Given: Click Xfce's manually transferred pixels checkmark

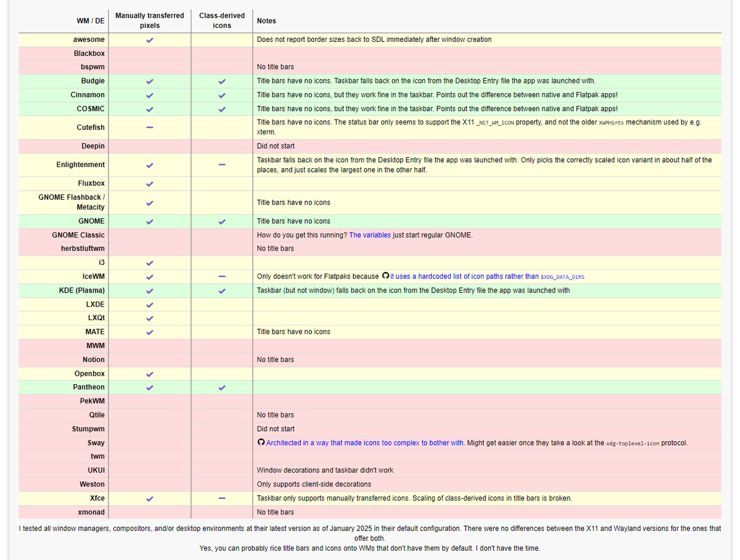Looking at the screenshot, I should [x=150, y=499].
